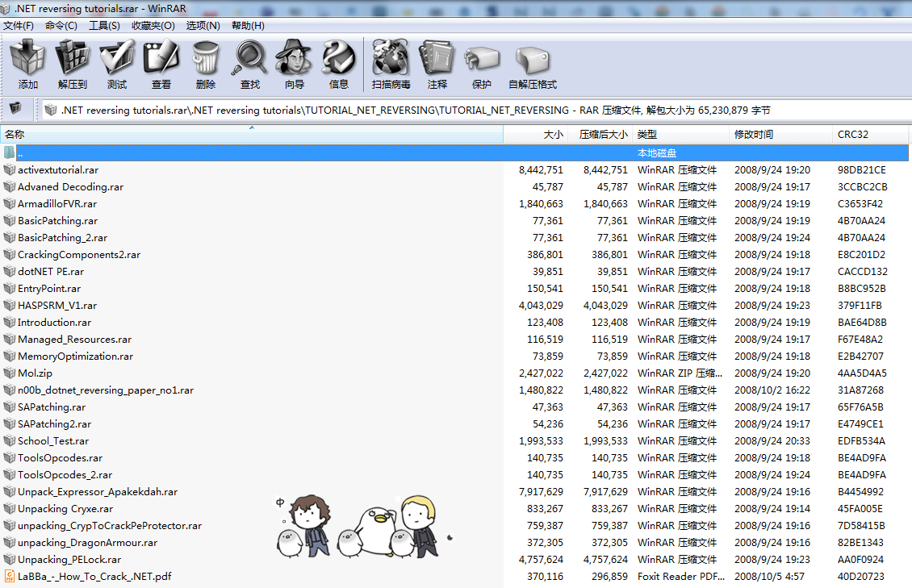
Task: Select the unpacking_CrypToCrackPeProtector.rar file name
Action: click(109, 525)
